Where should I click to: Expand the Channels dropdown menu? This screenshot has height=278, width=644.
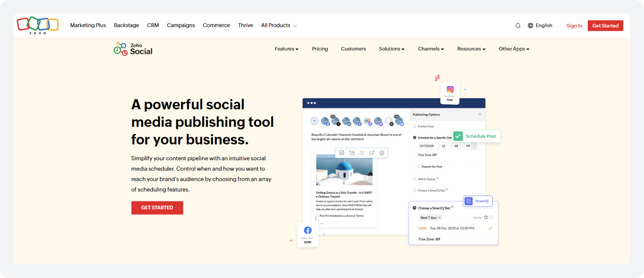point(431,49)
